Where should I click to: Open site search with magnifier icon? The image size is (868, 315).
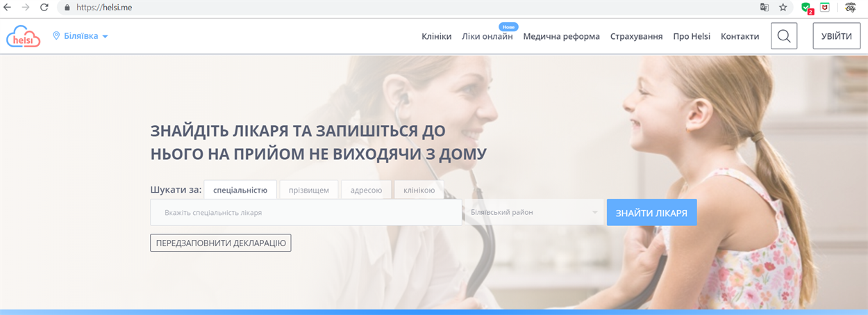point(784,36)
